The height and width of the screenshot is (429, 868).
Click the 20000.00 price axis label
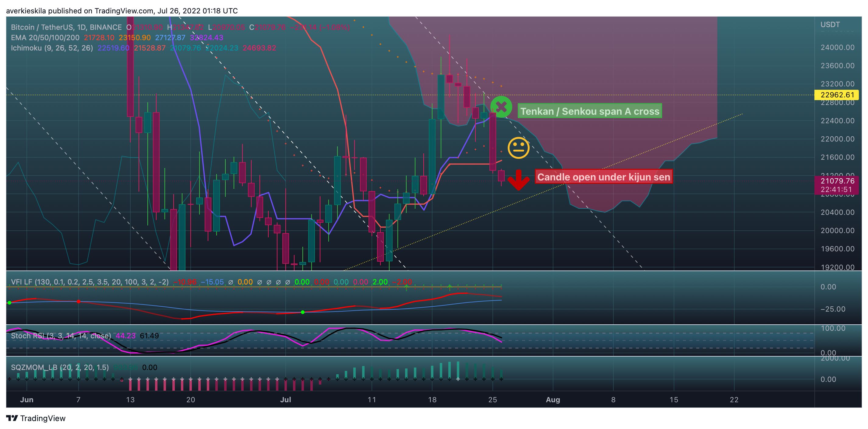837,231
